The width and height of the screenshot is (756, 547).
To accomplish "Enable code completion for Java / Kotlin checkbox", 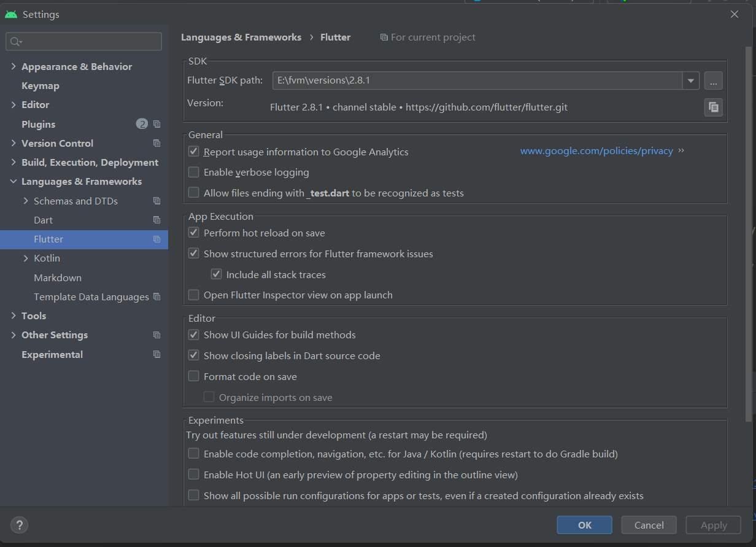I will 193,454.
